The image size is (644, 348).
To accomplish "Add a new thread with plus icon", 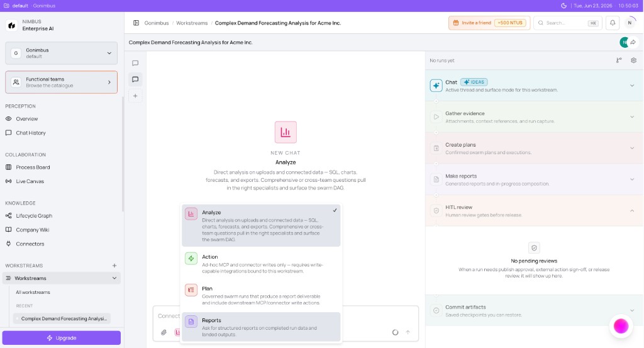I will pos(135,96).
